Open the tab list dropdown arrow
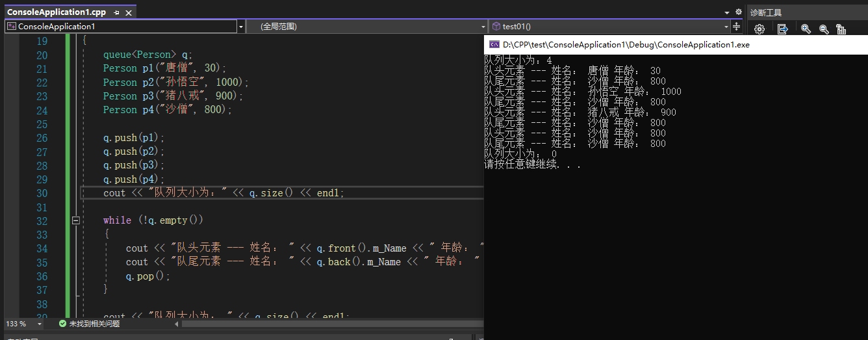Screen dimensions: 868x340 pos(727,12)
